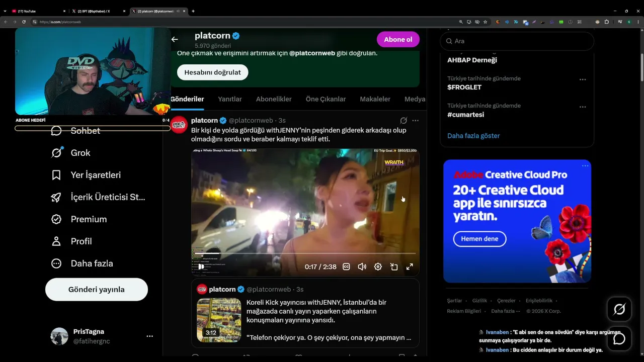Open the Chrome three-dot menu

637,22
